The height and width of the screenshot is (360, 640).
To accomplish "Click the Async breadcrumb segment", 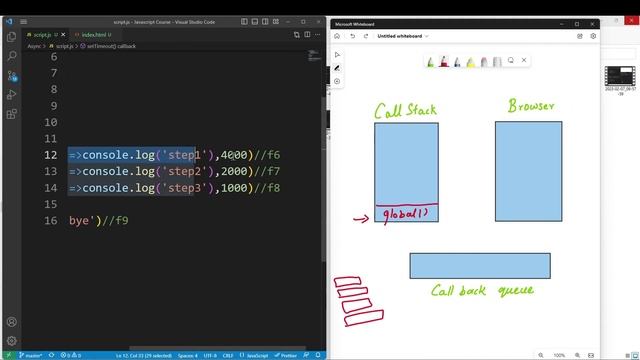I will (x=34, y=46).
